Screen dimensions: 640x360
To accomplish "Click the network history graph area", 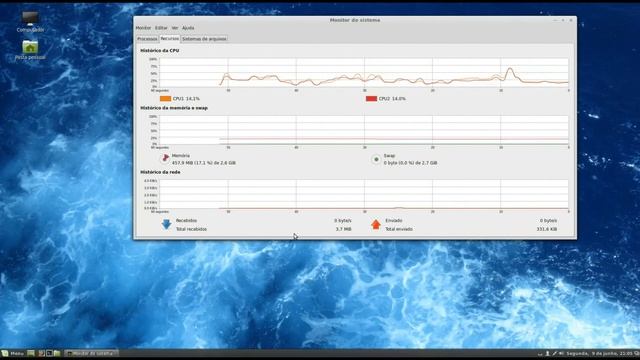I will [364, 194].
